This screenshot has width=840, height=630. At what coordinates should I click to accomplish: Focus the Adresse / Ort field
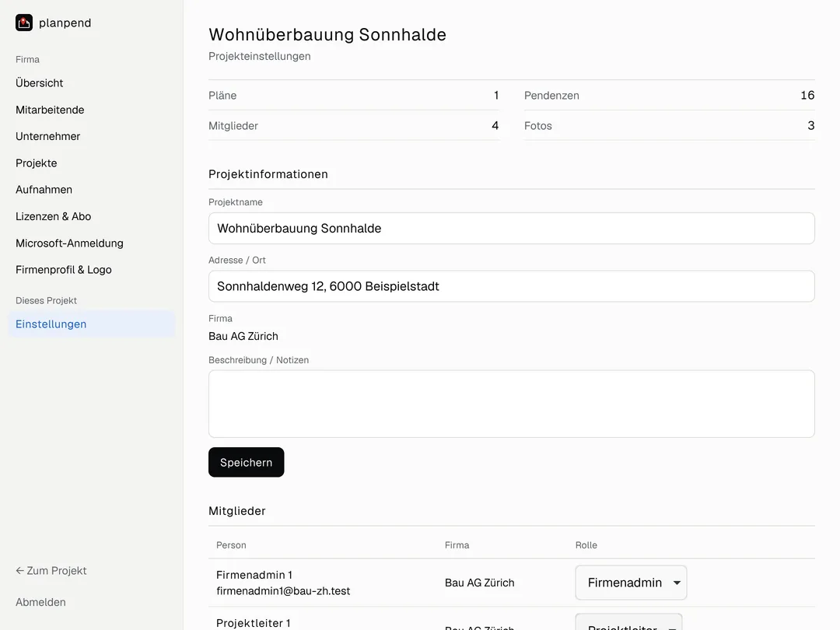(512, 286)
